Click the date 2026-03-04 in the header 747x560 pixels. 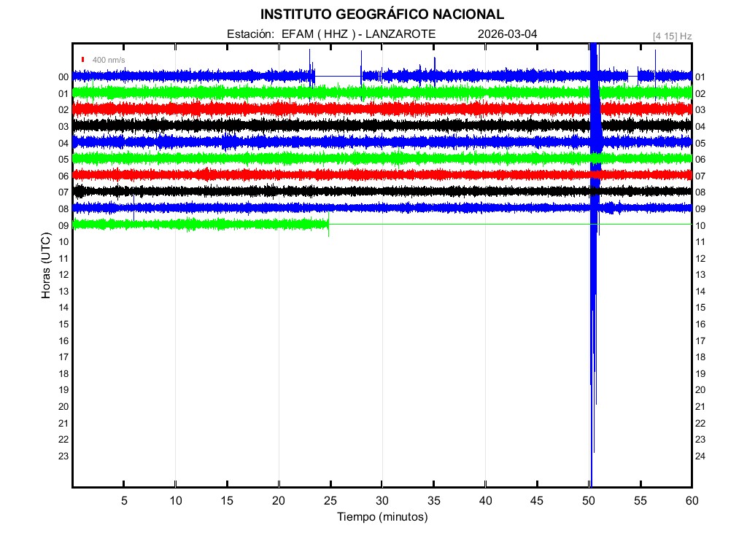coord(508,34)
